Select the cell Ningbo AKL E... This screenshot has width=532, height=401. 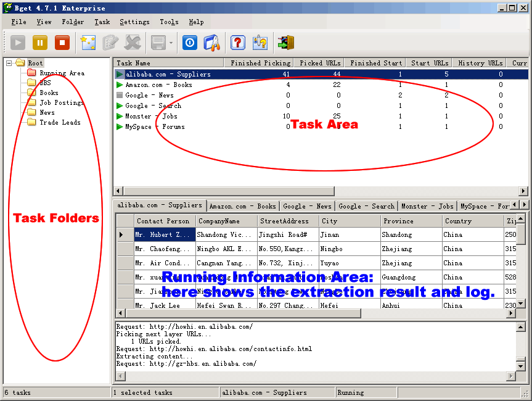[226, 249]
